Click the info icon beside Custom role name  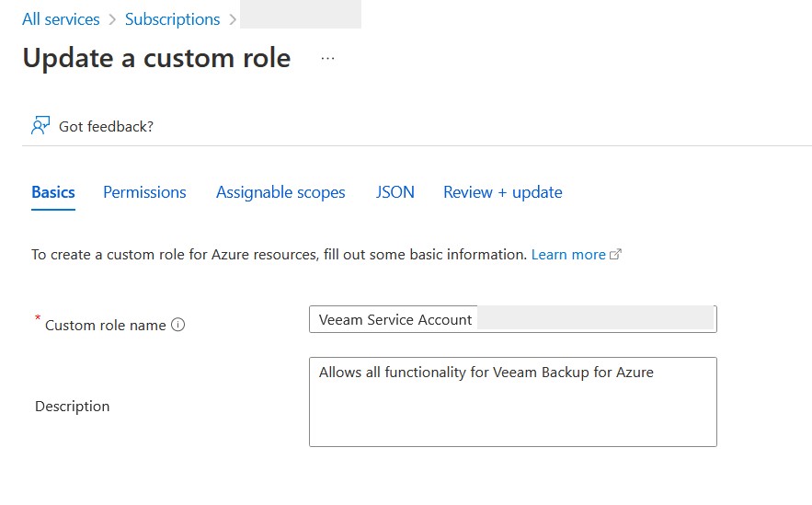pyautogui.click(x=177, y=325)
